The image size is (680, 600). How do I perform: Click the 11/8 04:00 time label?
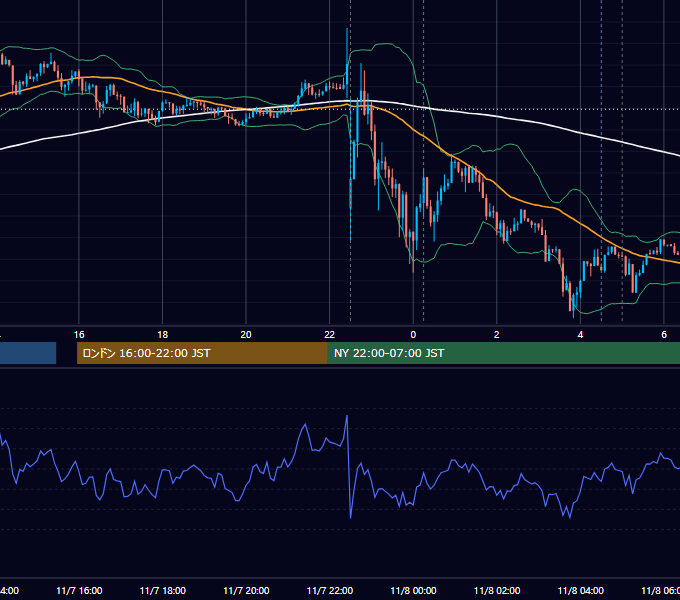(x=580, y=590)
